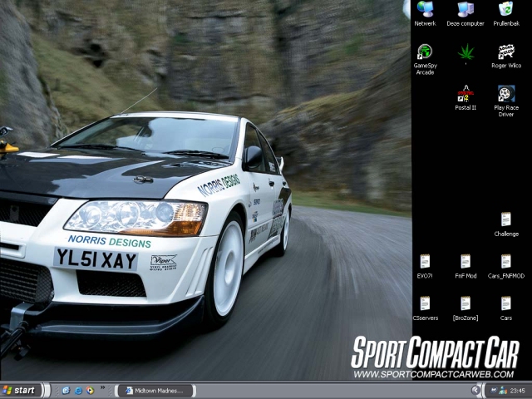The width and height of the screenshot is (532, 399).
Task: Open the Challenge text file
Action: (505, 220)
